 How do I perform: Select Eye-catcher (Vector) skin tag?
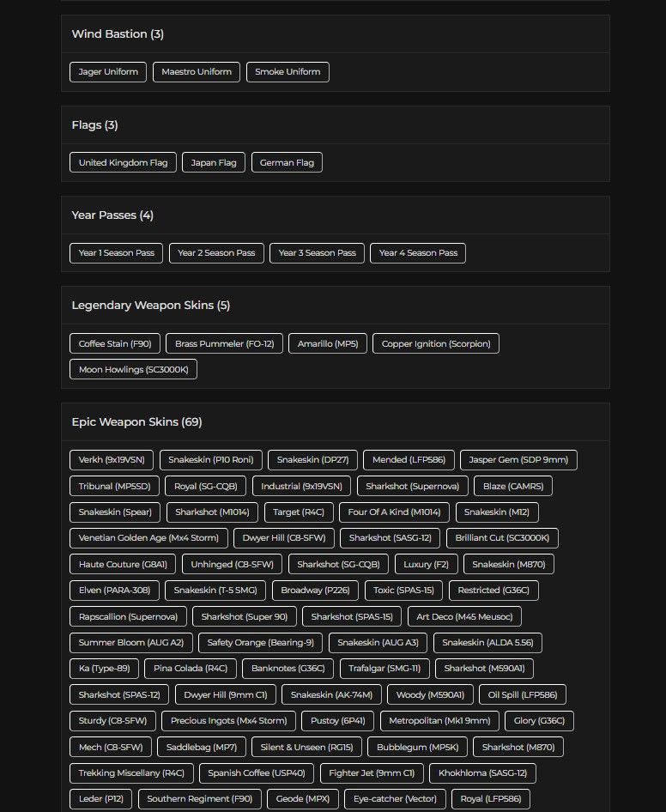[395, 799]
